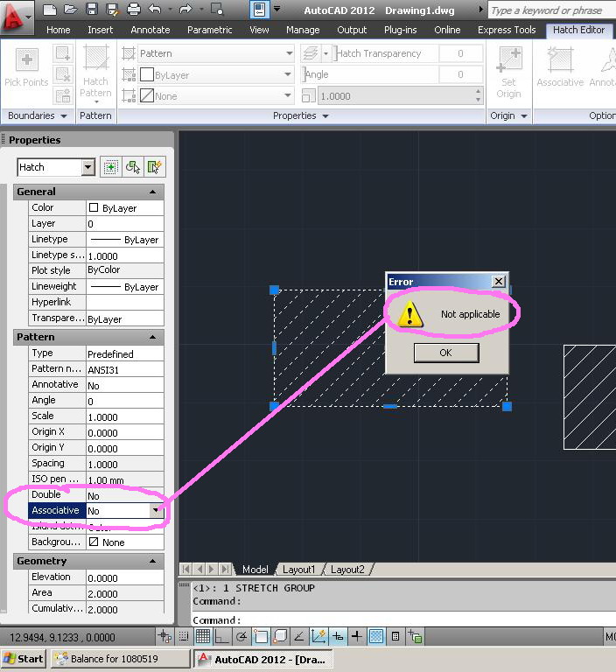616x672 pixels.
Task: Open the Express Tools ribbon tab
Action: click(507, 30)
